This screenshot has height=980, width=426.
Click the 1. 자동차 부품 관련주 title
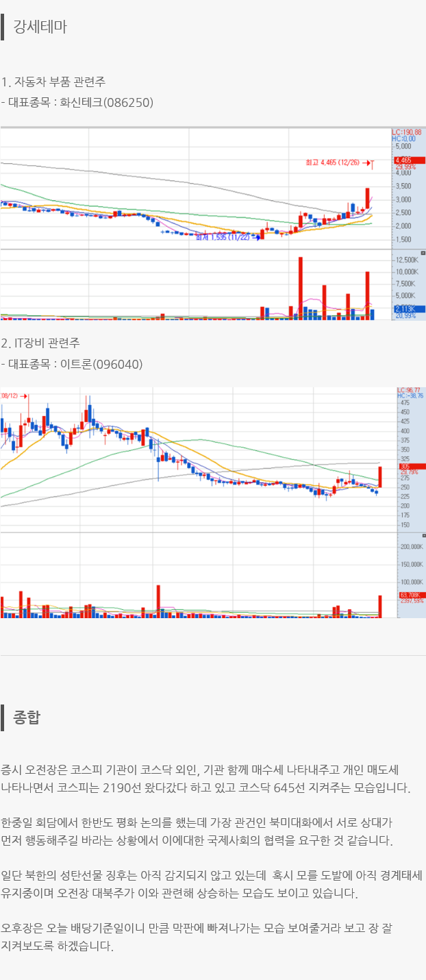point(53,82)
